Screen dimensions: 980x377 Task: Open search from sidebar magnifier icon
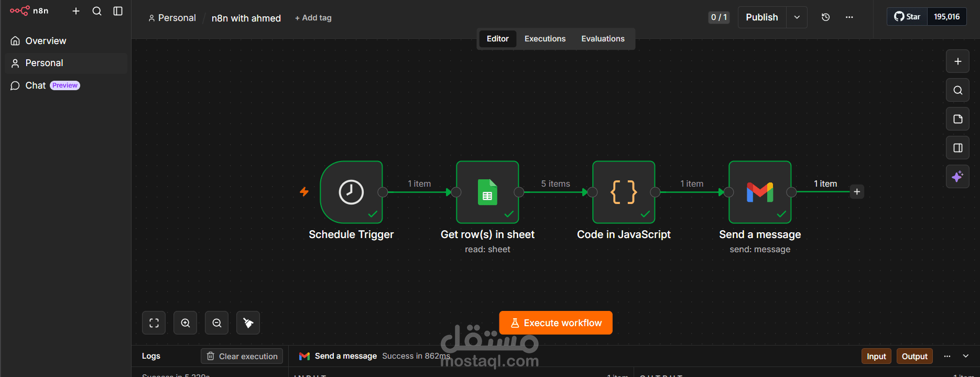[x=97, y=11]
